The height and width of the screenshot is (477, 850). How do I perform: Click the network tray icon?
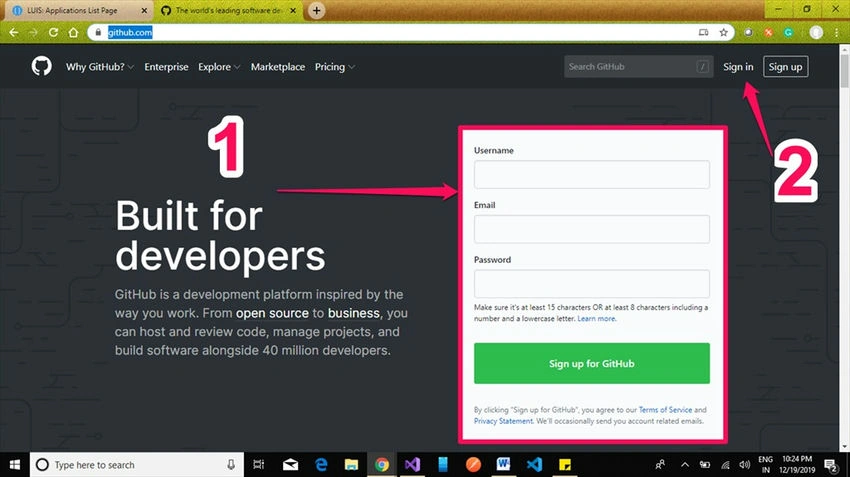click(x=725, y=465)
